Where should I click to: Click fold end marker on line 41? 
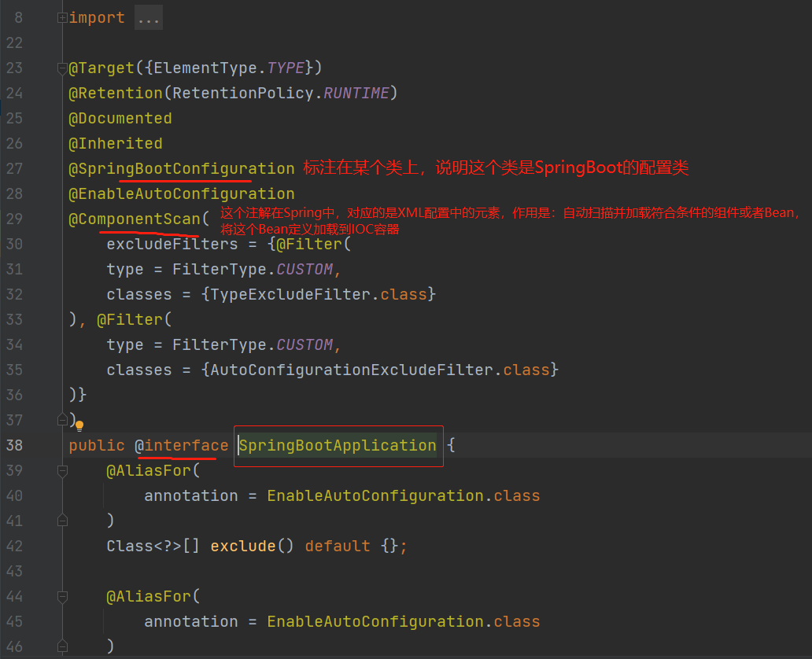(x=62, y=521)
